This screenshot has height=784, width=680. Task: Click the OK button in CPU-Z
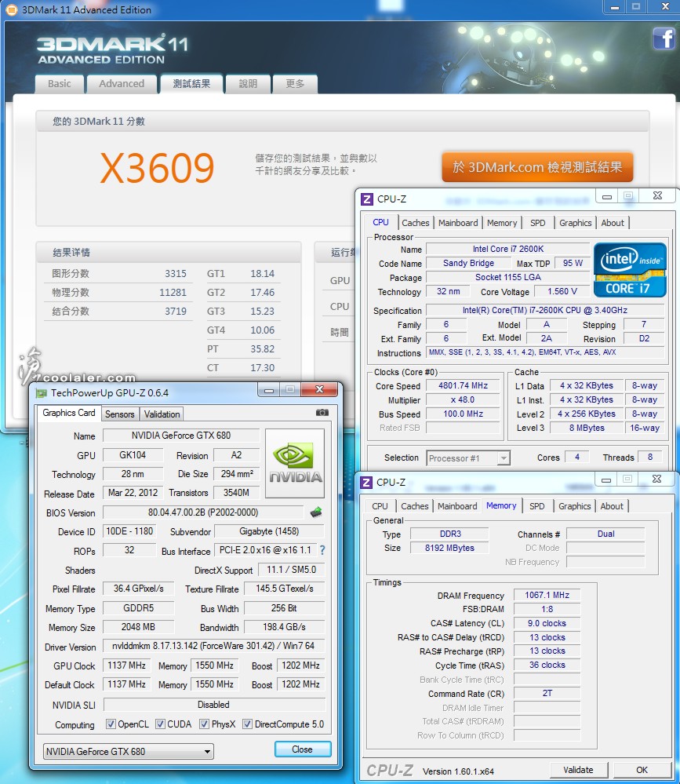(x=642, y=770)
